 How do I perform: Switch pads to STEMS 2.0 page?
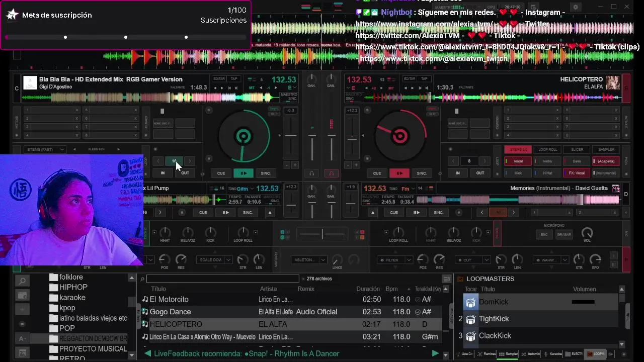tap(518, 149)
